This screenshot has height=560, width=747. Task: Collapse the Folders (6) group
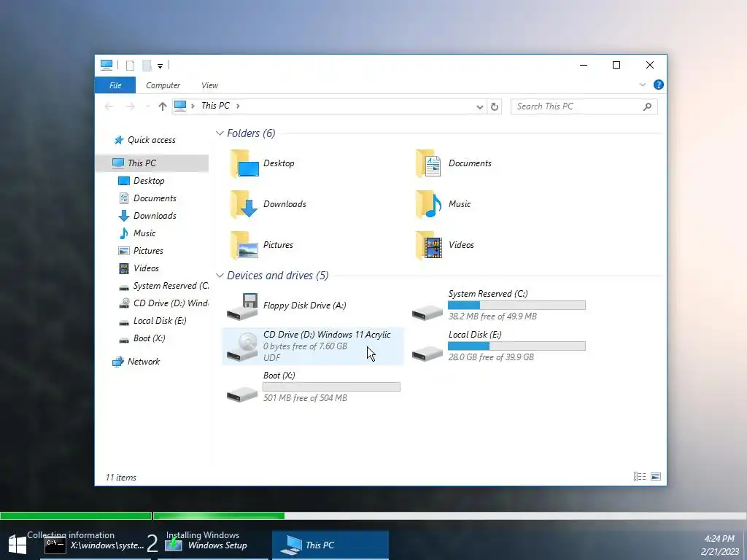pos(220,133)
